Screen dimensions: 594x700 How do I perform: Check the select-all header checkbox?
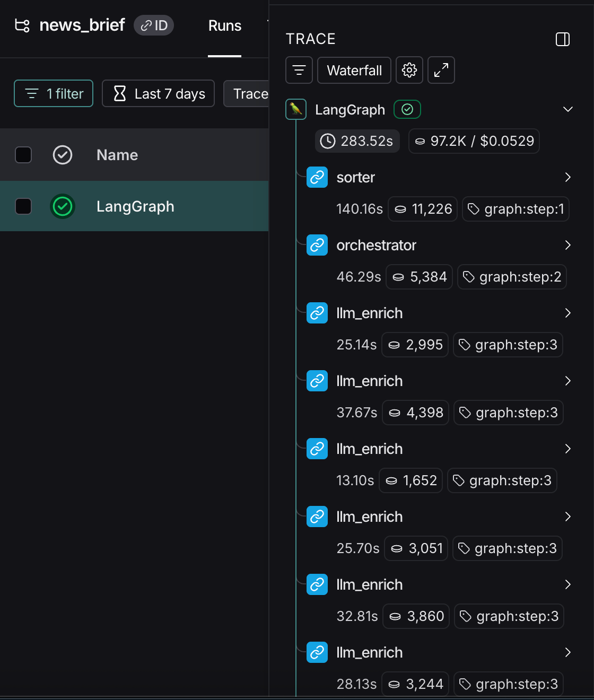[x=23, y=155]
